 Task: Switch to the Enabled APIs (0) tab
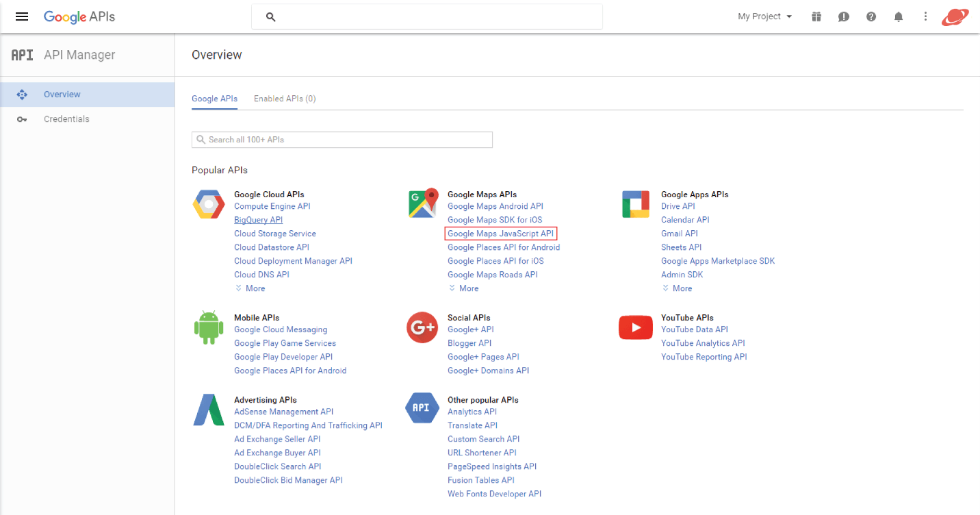coord(285,99)
